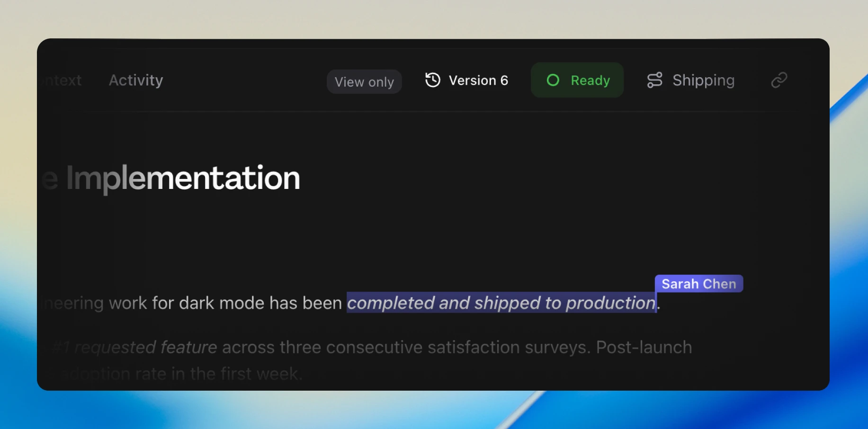Viewport: 868px width, 429px height.
Task: Click the Ready status text
Action: [590, 80]
